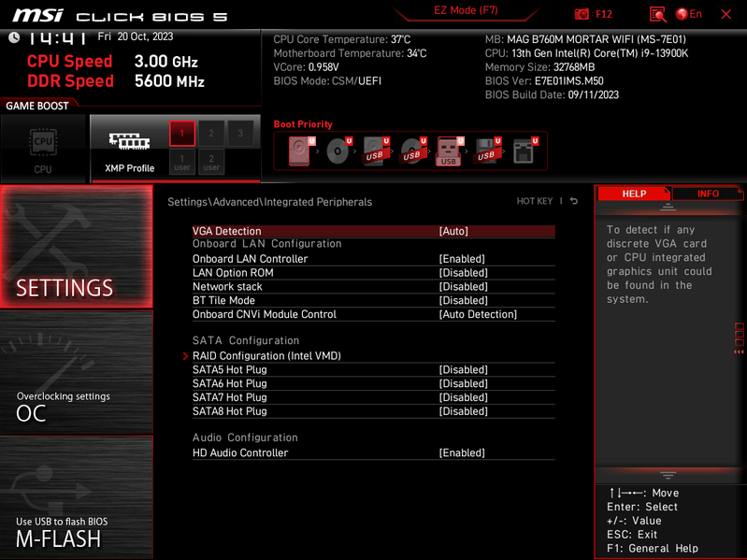Click the CPU Core Temperature 37°C reading
The height and width of the screenshot is (560, 747).
[341, 39]
